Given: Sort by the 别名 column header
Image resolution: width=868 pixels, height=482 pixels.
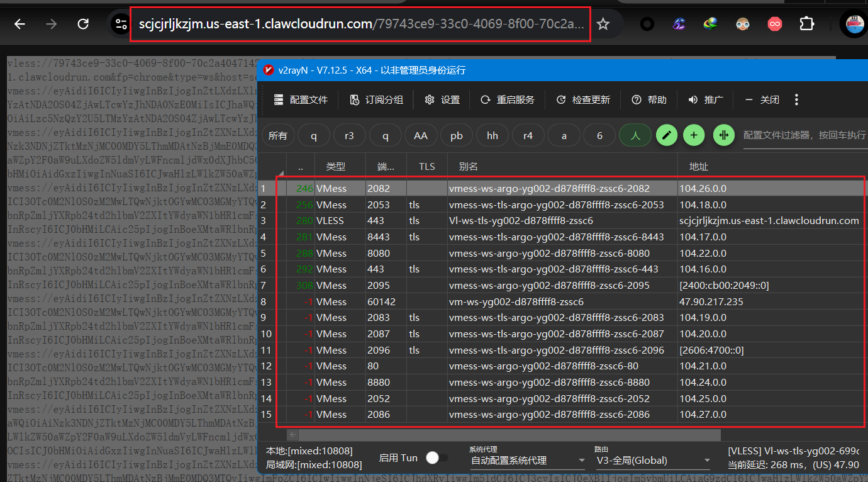Looking at the screenshot, I should coord(562,167).
